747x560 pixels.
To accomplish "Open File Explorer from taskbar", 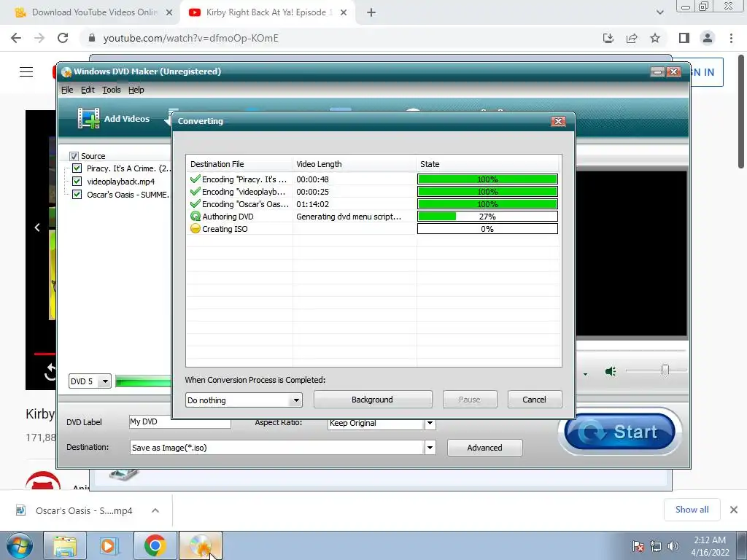I will point(65,545).
